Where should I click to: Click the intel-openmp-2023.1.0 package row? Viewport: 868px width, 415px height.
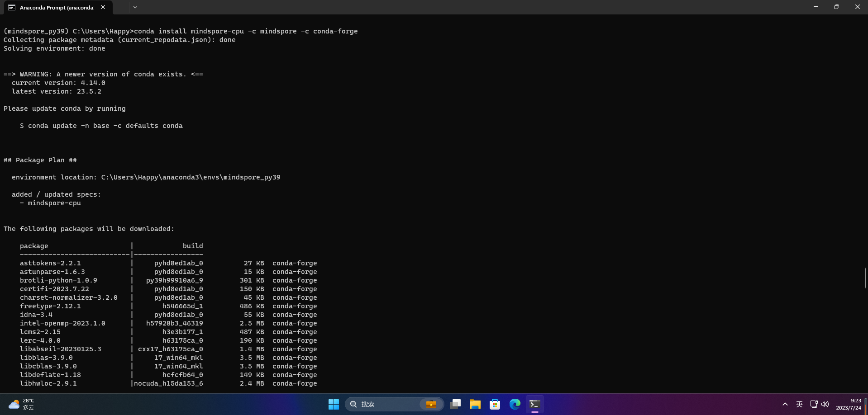pyautogui.click(x=168, y=323)
